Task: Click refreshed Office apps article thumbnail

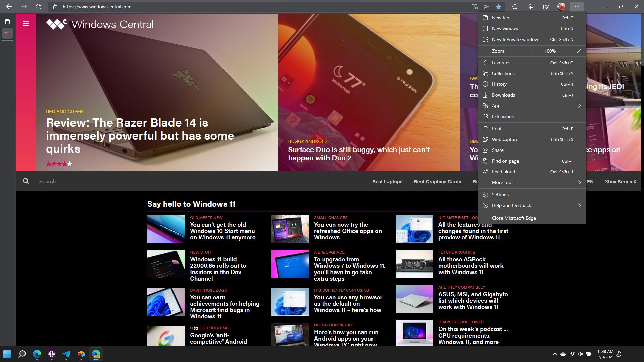Action: tap(290, 229)
